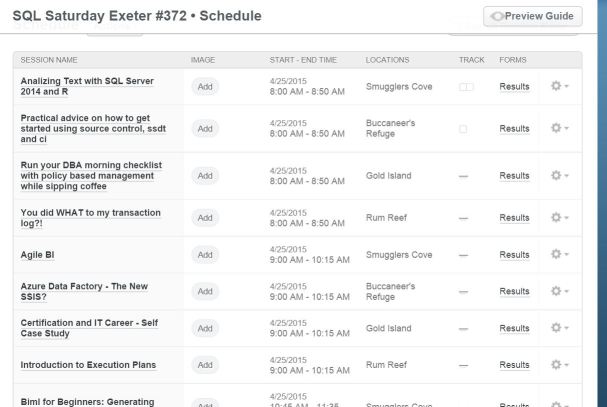Image resolution: width=607 pixels, height=407 pixels.
Task: Click track box for Practical advice session
Action: [463, 128]
